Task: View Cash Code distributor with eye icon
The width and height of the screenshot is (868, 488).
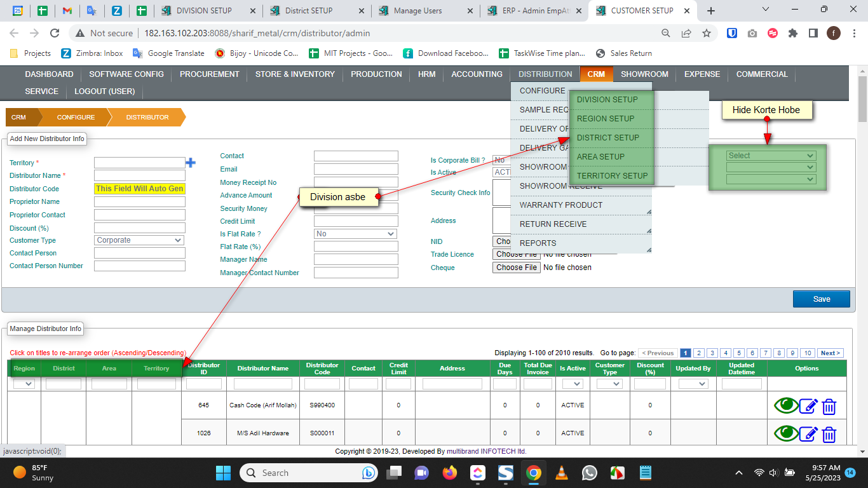Action: [785, 405]
